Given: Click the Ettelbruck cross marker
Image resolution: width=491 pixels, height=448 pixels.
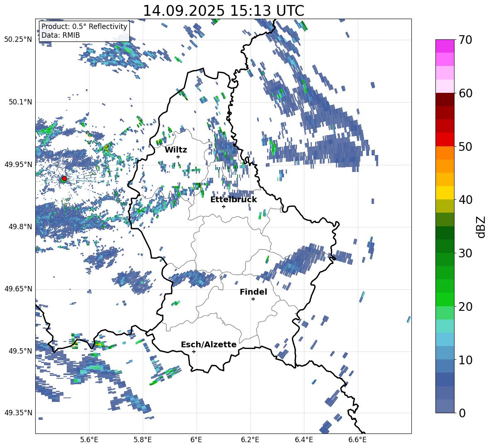Looking at the screenshot, I should (x=224, y=206).
